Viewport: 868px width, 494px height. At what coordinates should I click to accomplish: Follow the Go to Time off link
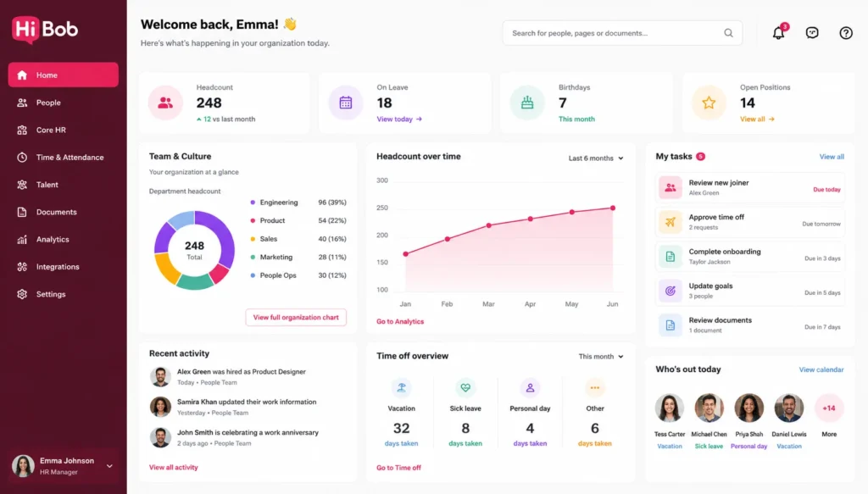coord(398,468)
